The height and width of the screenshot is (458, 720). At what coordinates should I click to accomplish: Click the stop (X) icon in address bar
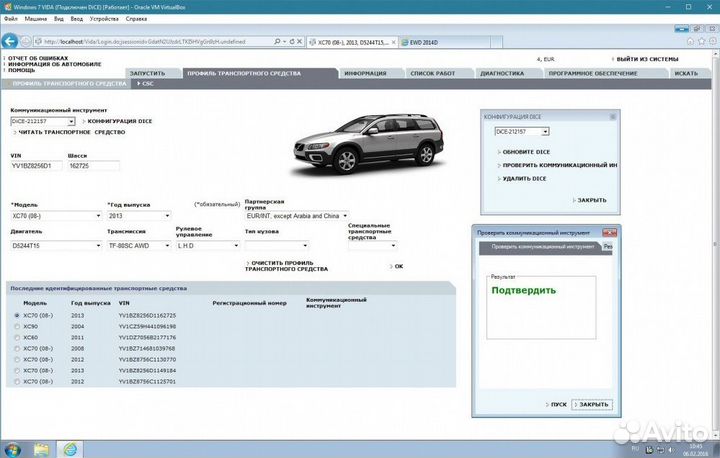pyautogui.click(x=299, y=41)
